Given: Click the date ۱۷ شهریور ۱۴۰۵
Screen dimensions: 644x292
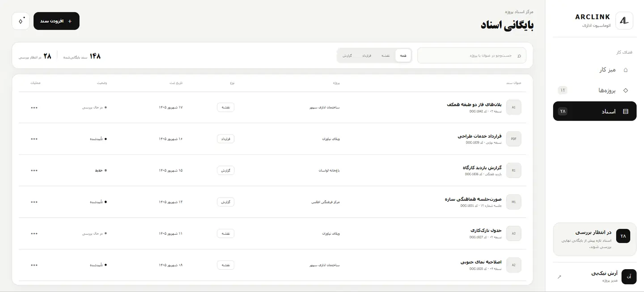Looking at the screenshot, I should pyautogui.click(x=171, y=107).
